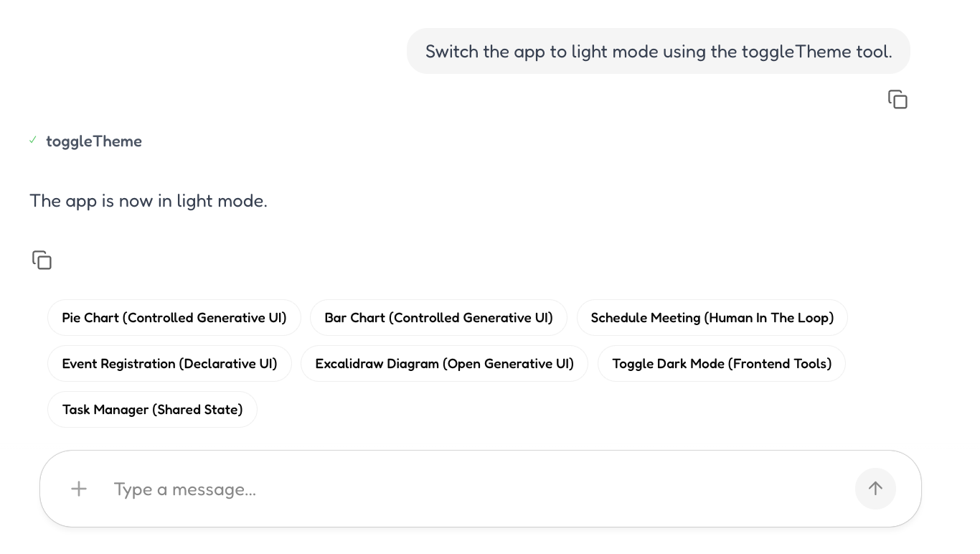This screenshot has width=980, height=554.
Task: Open Event Registration (Declarative UI) suggestion
Action: (169, 364)
